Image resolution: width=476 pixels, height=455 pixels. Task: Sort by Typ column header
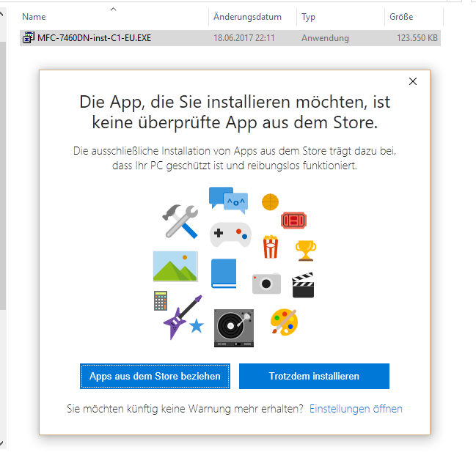click(x=309, y=17)
